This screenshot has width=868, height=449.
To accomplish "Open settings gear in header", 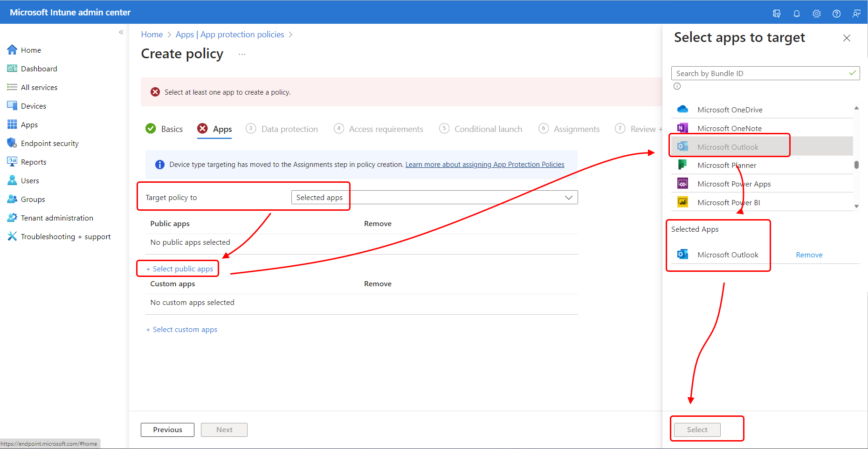I will 817,14.
